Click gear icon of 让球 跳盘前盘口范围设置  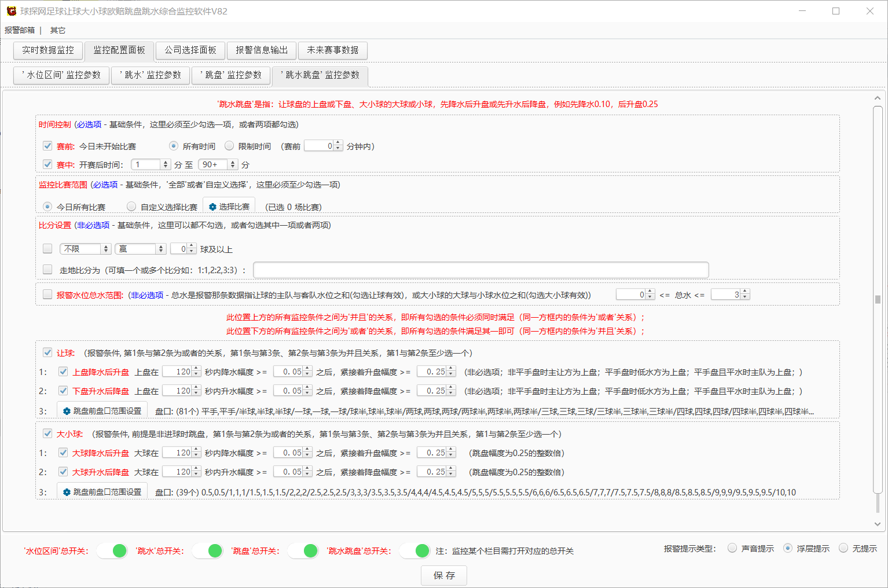click(x=67, y=411)
